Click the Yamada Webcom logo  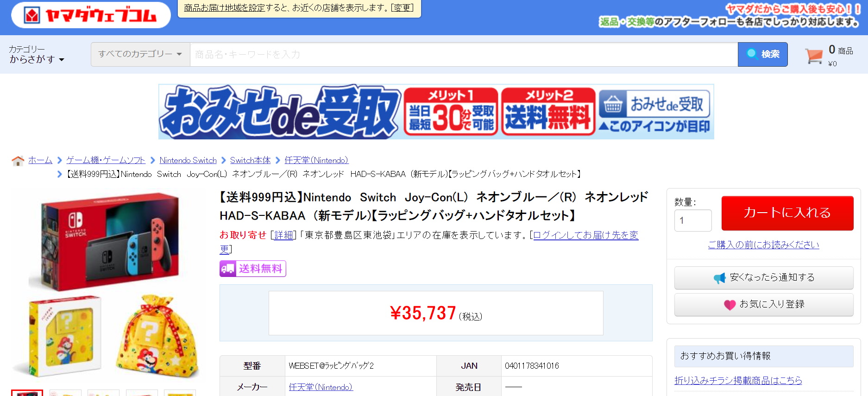point(91,15)
